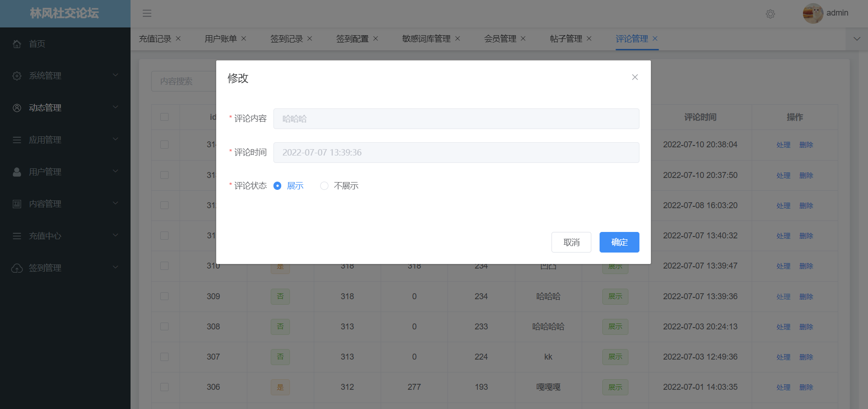The height and width of the screenshot is (409, 868).
Task: Open the settings gear icon in header
Action: point(770,14)
